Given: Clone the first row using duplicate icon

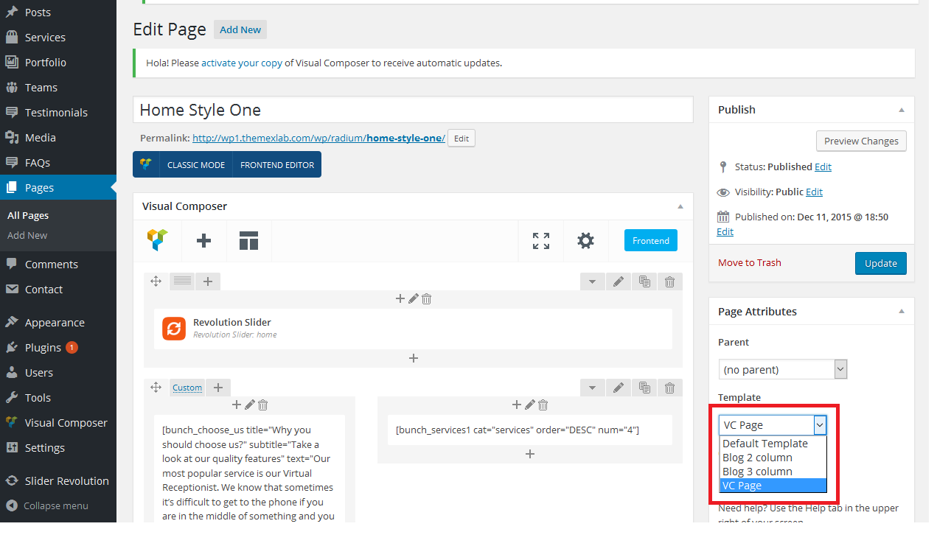Looking at the screenshot, I should click(644, 281).
